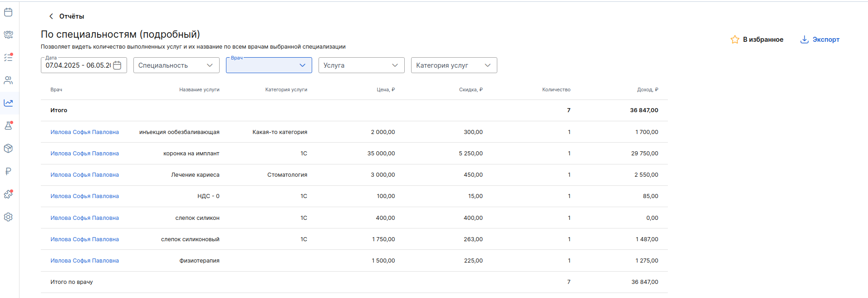
Task: Click the star icon for favorites
Action: click(735, 40)
